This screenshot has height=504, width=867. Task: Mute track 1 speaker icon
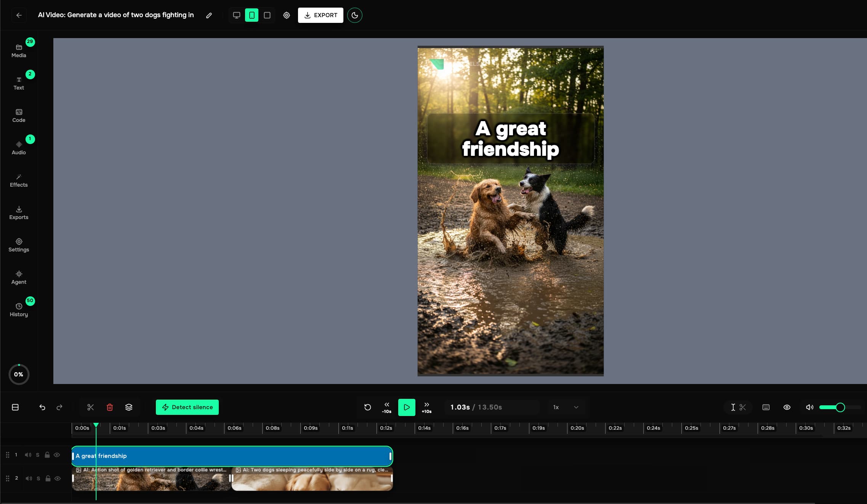coord(28,455)
